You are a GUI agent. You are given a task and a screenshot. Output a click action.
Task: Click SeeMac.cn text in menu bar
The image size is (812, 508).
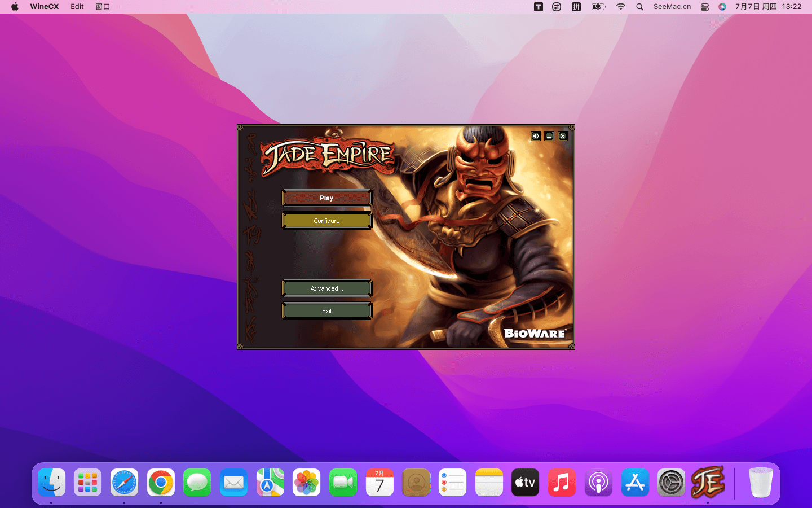click(672, 7)
